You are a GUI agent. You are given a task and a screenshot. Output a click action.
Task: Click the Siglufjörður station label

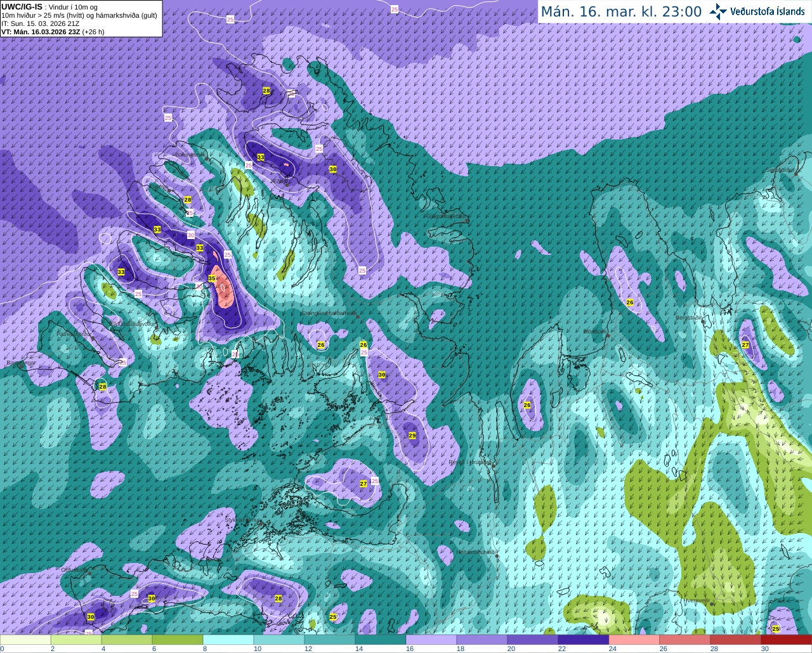[x=780, y=170]
